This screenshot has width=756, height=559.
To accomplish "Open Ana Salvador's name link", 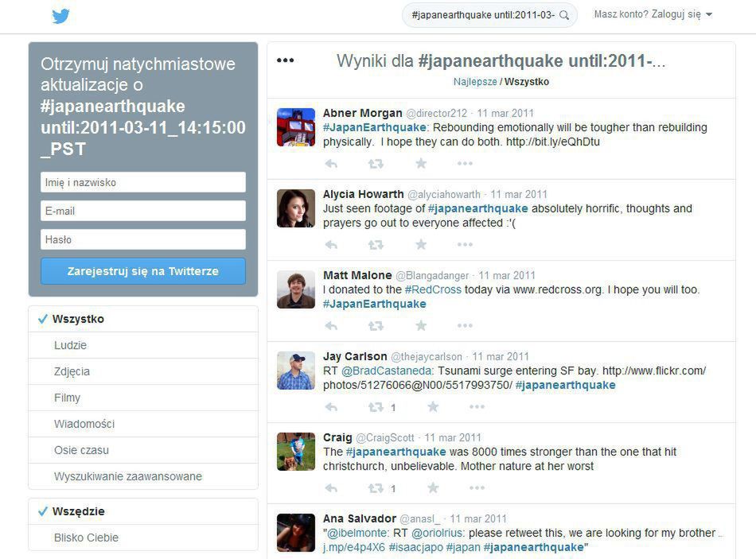I will pyautogui.click(x=360, y=518).
